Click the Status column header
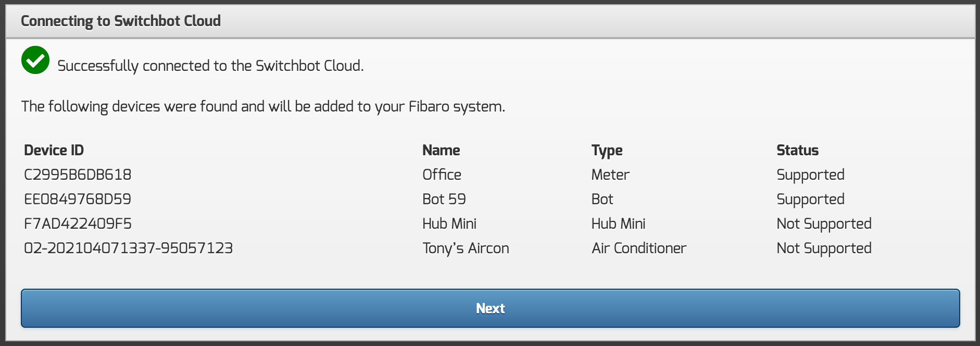Image resolution: width=980 pixels, height=346 pixels. [x=797, y=151]
